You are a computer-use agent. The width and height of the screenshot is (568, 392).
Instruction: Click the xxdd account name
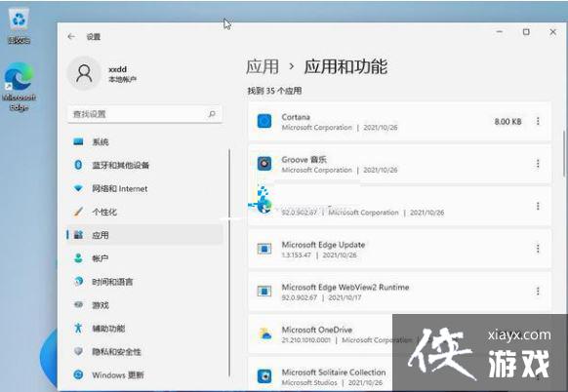tap(118, 69)
